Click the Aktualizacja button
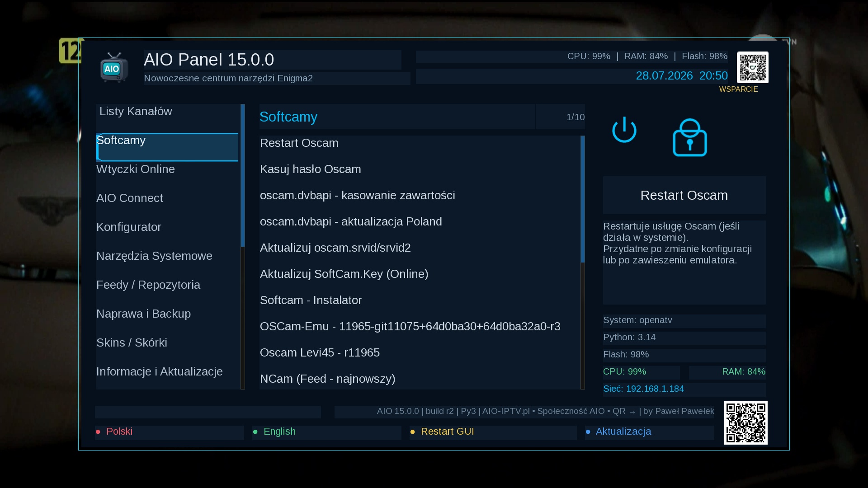868x488 pixels. (x=650, y=432)
